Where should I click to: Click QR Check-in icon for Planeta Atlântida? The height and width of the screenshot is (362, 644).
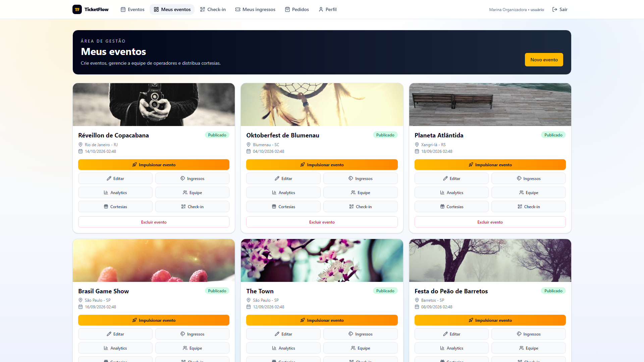coord(520,206)
